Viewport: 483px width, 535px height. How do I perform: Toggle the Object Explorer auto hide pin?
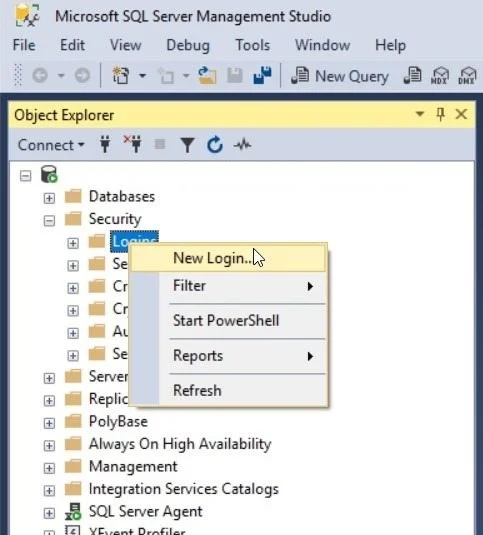440,114
